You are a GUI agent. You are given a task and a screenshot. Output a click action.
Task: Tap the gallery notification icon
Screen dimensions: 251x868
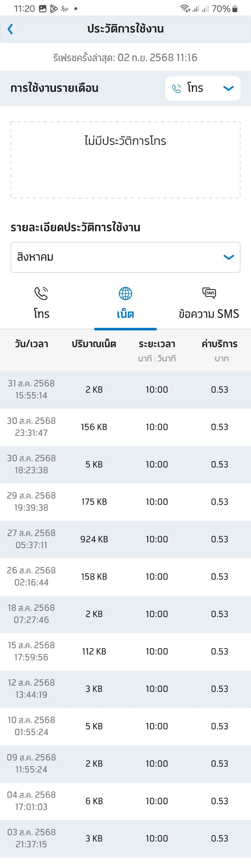43,9
